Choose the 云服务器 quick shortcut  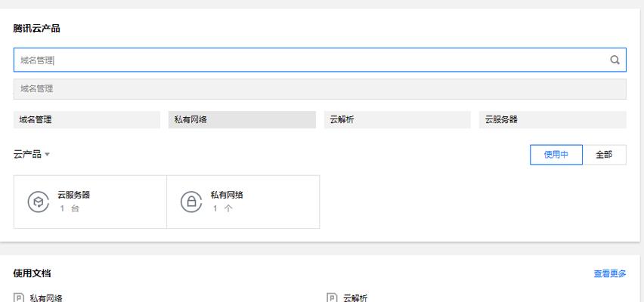[553, 120]
